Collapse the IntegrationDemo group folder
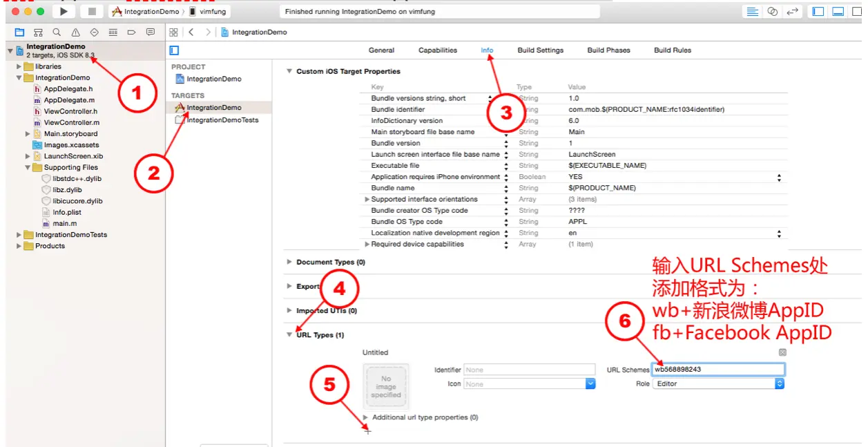 pyautogui.click(x=19, y=78)
